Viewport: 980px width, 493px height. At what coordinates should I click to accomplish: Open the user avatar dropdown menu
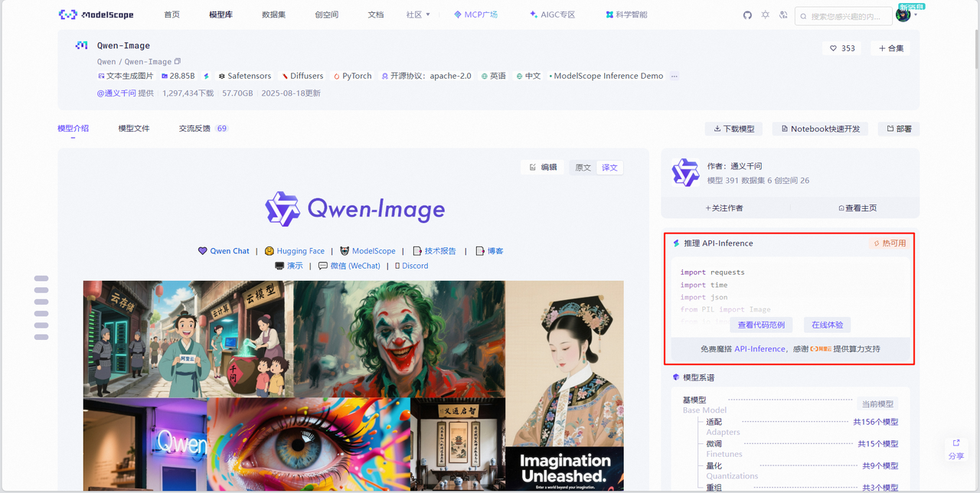click(905, 15)
